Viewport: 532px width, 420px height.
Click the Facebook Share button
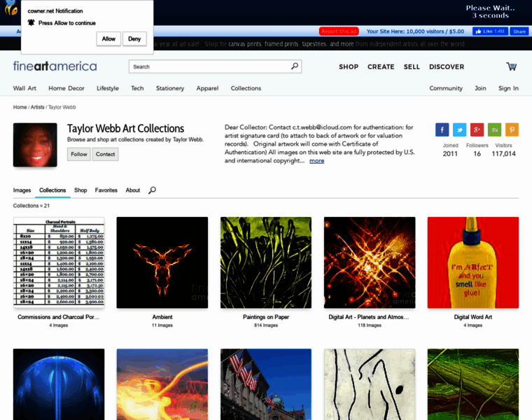pyautogui.click(x=519, y=31)
